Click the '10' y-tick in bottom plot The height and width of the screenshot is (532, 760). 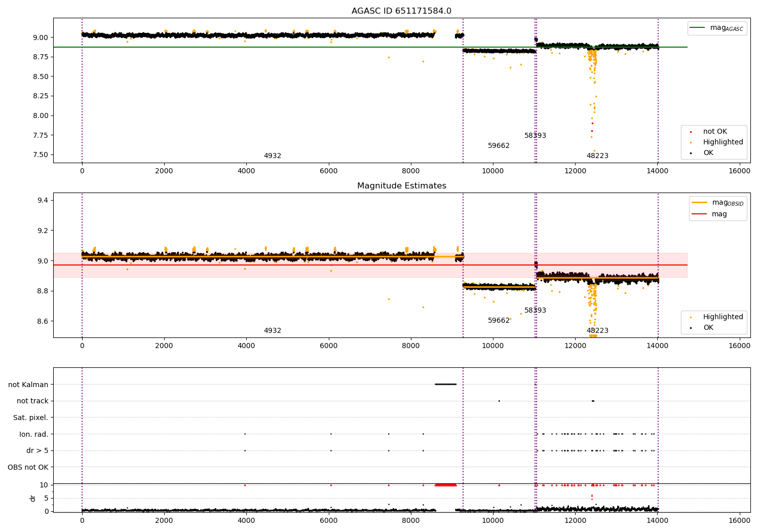coord(45,485)
